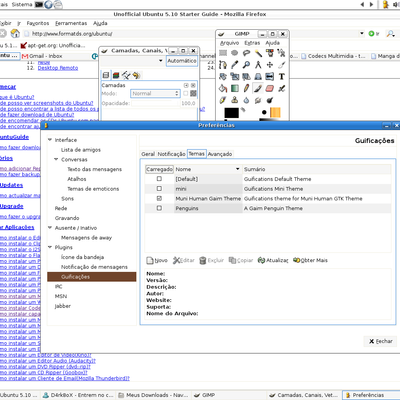Open the Extras menu in GIMP
The image size is (400, 400).
[252, 43]
